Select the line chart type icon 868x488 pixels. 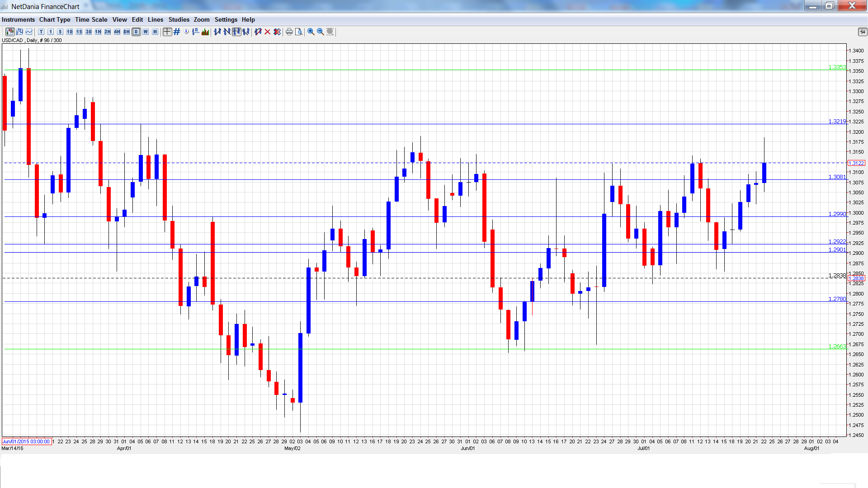click(x=29, y=32)
